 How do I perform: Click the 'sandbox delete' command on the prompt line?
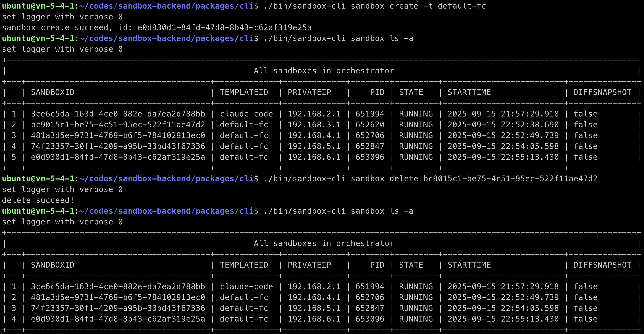[384, 179]
